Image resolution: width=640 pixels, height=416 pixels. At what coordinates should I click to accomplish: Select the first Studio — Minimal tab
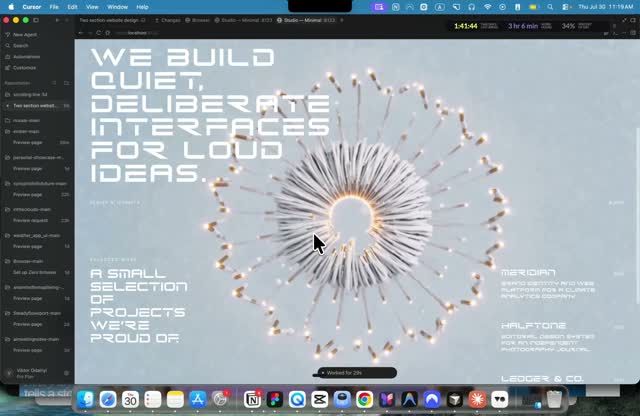244,20
